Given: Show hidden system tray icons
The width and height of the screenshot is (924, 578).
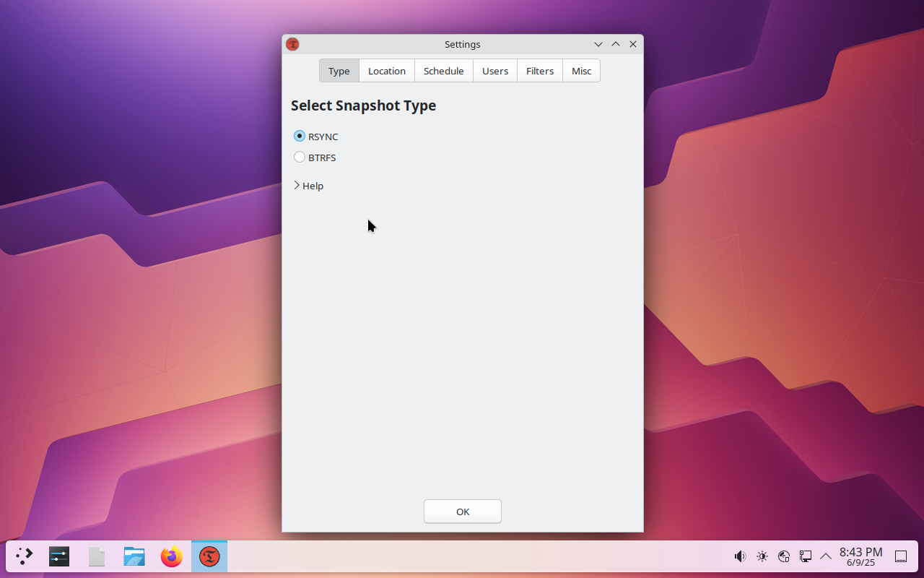Looking at the screenshot, I should click(x=826, y=556).
